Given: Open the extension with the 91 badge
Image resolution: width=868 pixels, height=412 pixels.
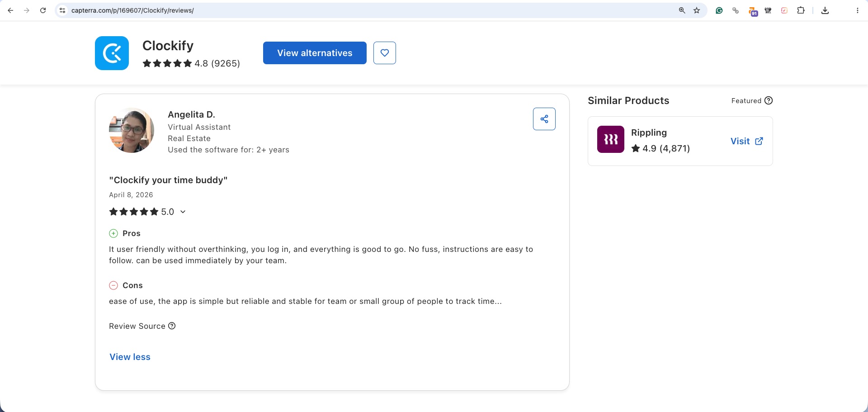Looking at the screenshot, I should (x=752, y=11).
